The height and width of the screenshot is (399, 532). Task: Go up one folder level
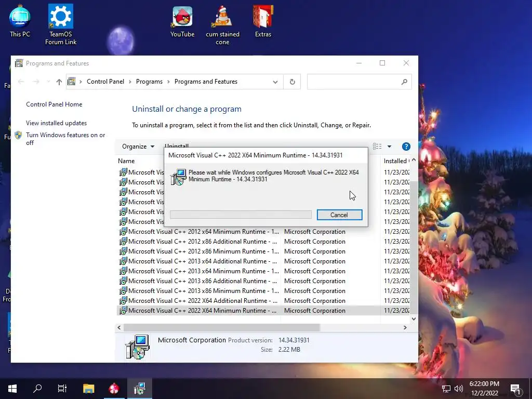coord(59,82)
